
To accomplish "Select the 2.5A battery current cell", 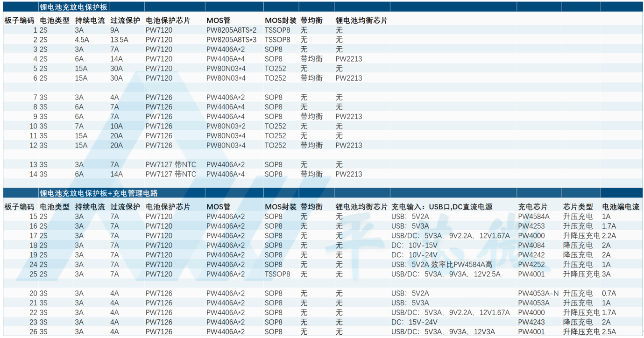I will click(609, 331).
